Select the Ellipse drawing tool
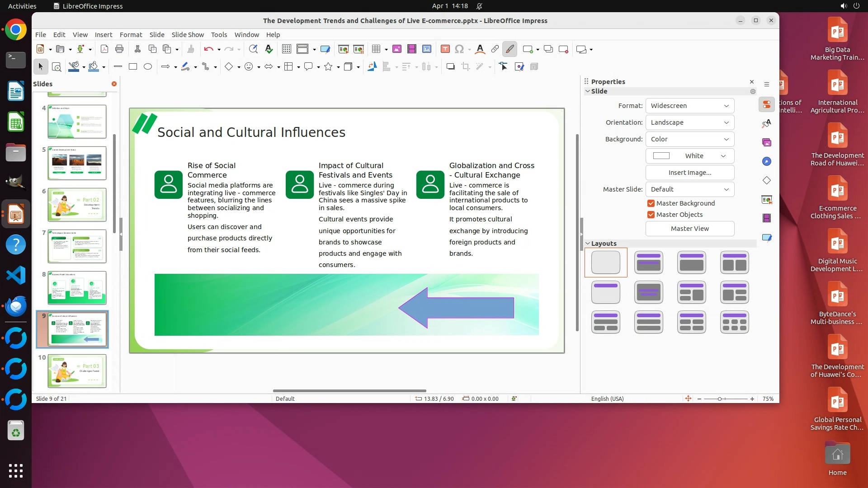Screen dimensions: 868x488 [x=148, y=67]
